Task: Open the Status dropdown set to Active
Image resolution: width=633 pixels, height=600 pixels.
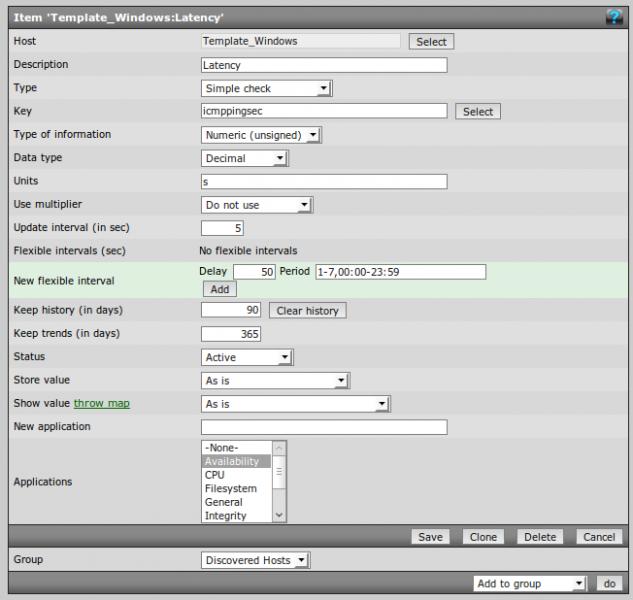Action: (x=247, y=357)
